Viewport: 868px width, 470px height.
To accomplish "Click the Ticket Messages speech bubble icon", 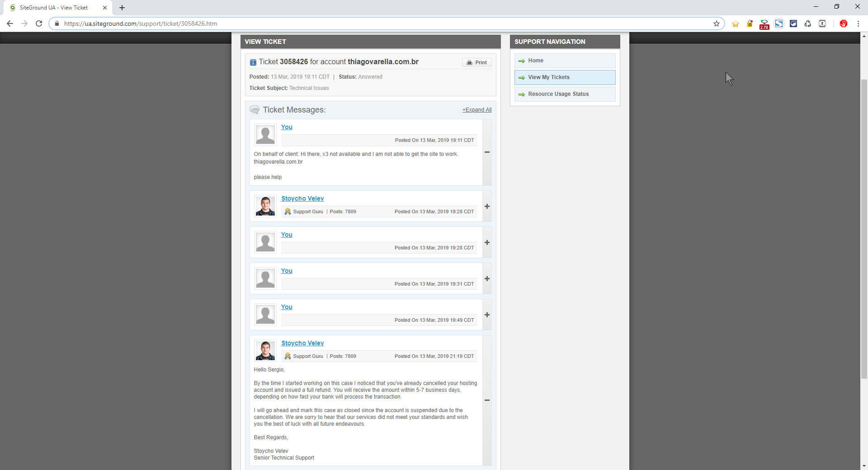I will tap(255, 110).
